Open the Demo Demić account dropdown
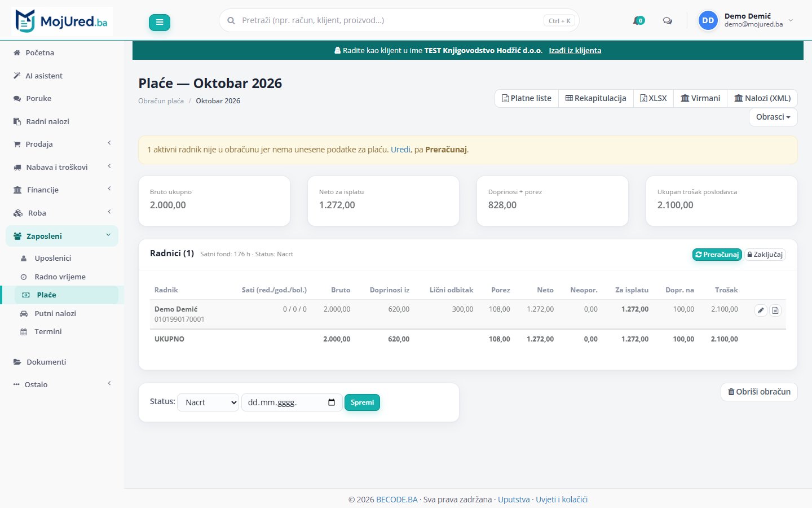This screenshot has height=508, width=812. [746, 20]
